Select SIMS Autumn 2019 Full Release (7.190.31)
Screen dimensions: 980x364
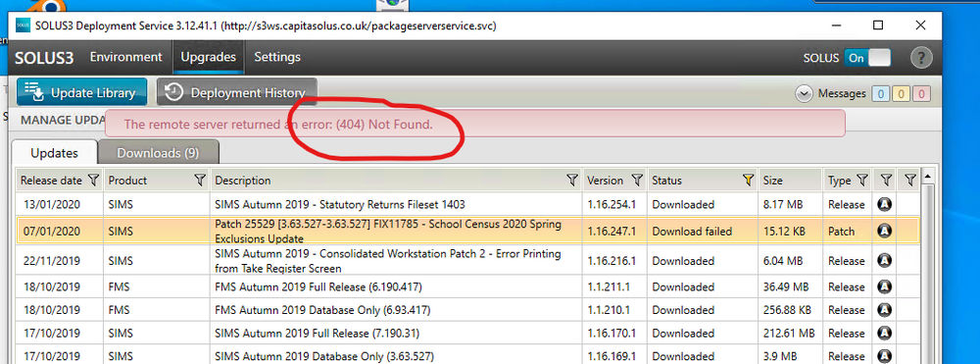tap(317, 334)
